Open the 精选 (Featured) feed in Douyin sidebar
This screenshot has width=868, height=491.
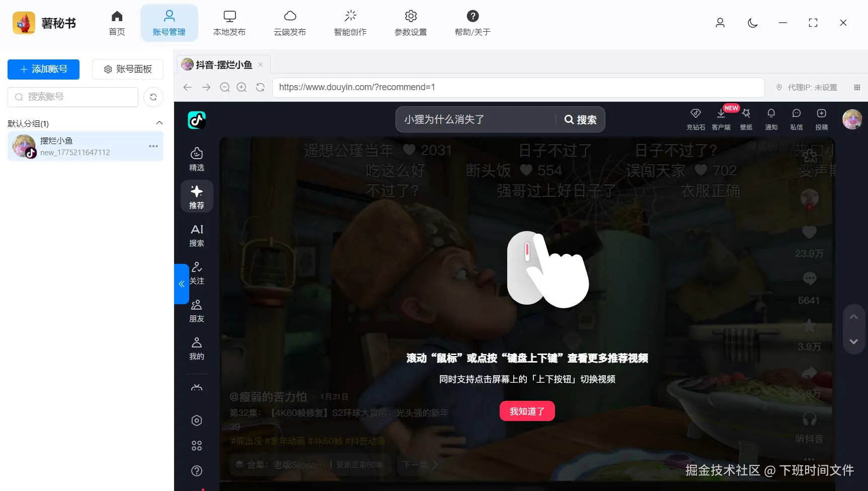tap(197, 158)
